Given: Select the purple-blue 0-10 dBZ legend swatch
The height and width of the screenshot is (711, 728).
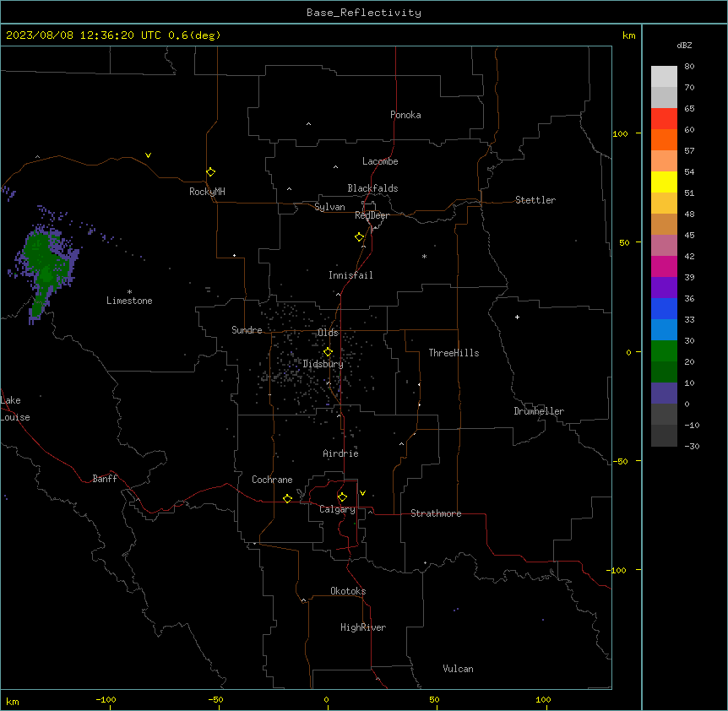Looking at the screenshot, I should coord(664,393).
